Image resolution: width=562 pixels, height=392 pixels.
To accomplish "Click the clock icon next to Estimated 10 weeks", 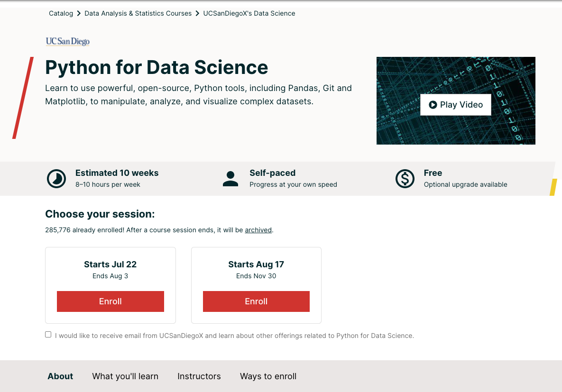I will [56, 179].
